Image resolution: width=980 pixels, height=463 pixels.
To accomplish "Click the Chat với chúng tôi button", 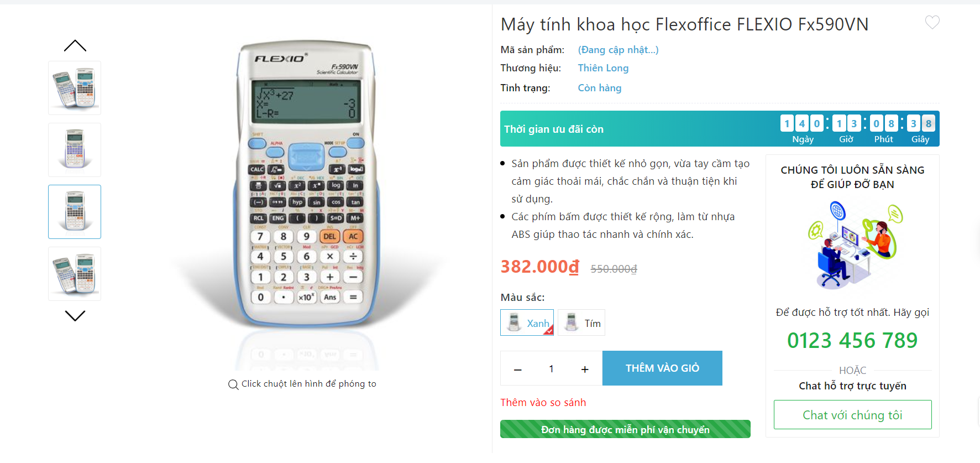I will [x=852, y=415].
